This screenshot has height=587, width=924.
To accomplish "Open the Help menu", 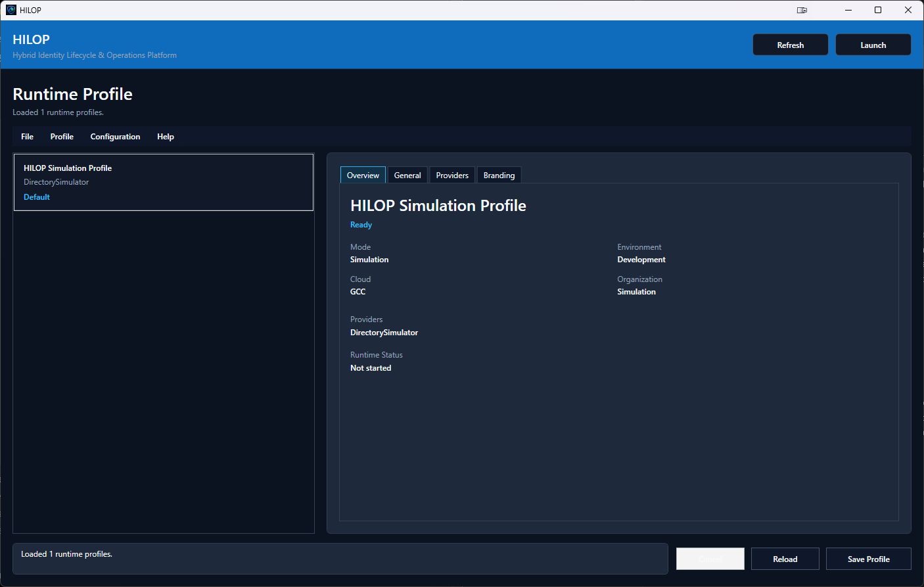I will click(166, 137).
